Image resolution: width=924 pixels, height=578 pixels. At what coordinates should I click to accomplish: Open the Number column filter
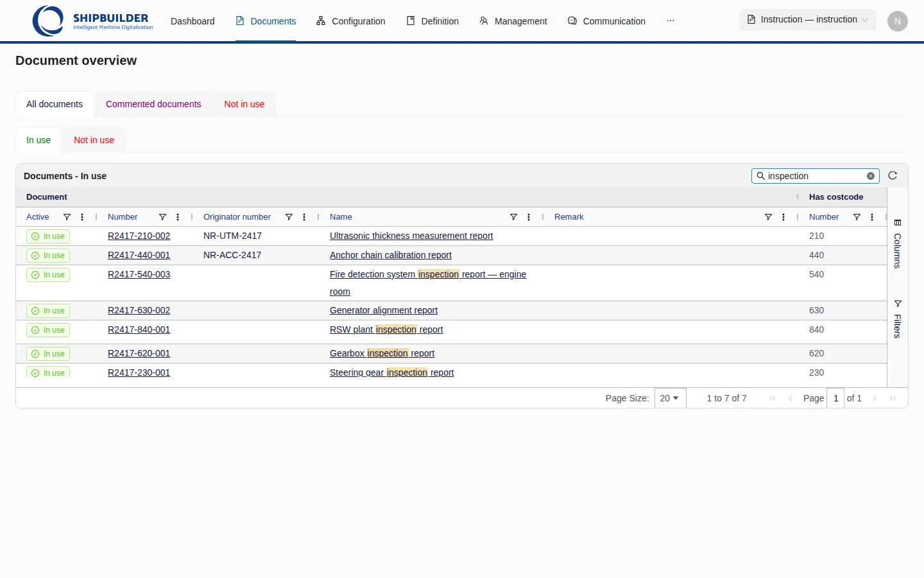162,217
